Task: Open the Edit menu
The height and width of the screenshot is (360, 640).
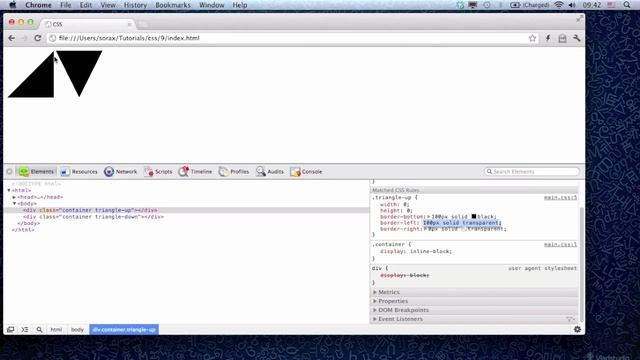Action: coord(86,5)
